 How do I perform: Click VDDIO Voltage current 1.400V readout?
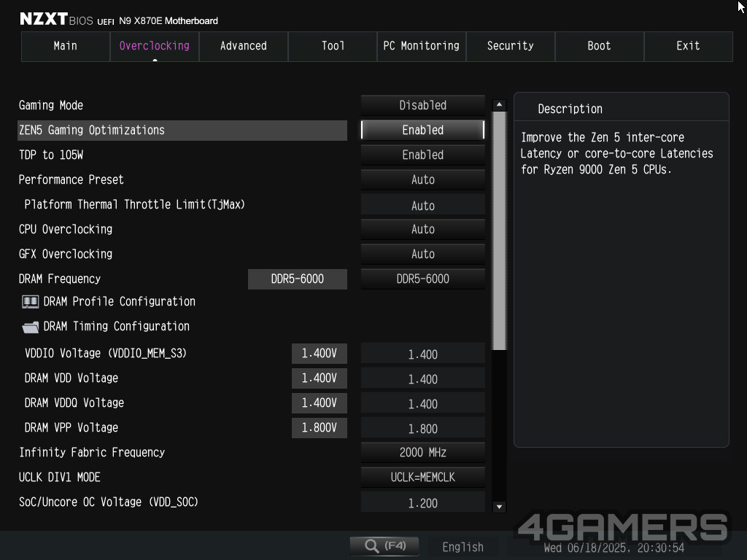[320, 354]
